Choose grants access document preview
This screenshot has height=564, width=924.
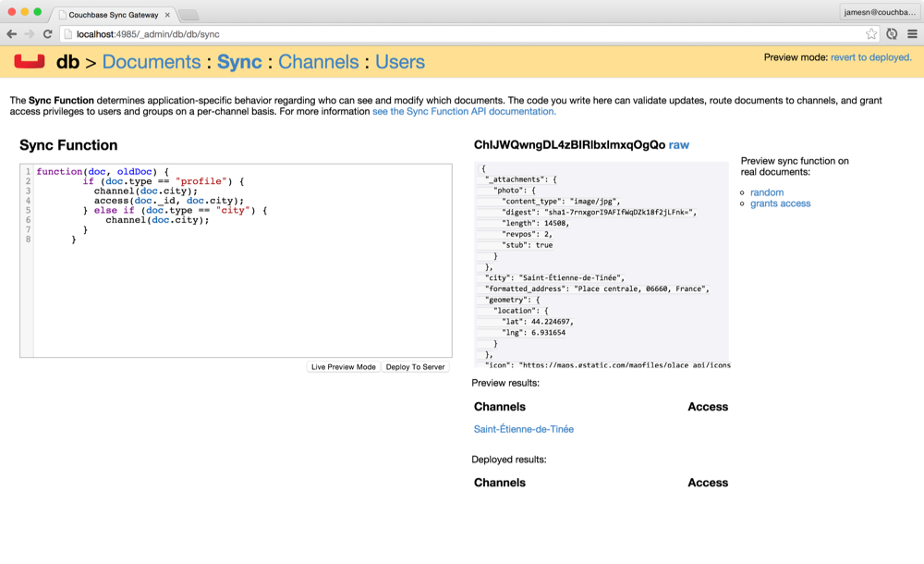[x=780, y=203]
